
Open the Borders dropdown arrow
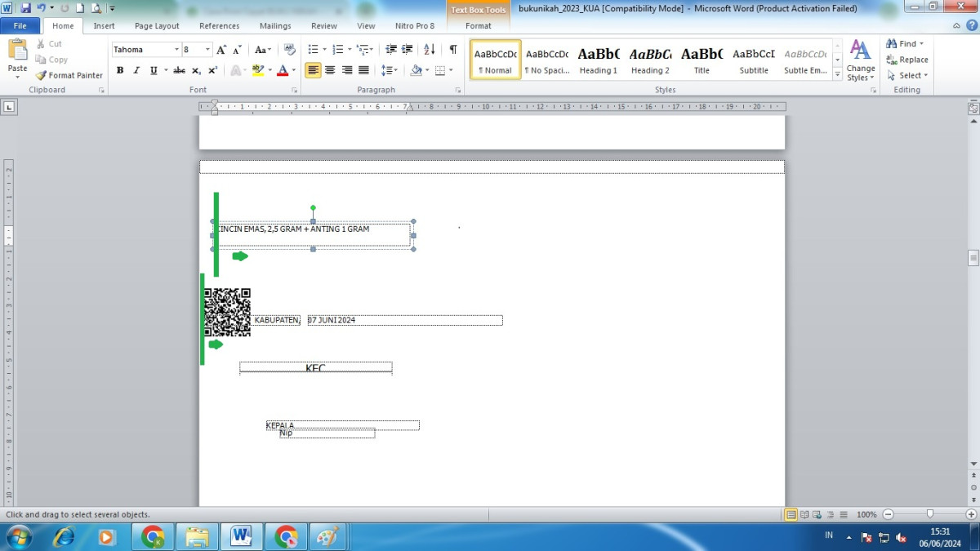(x=451, y=70)
